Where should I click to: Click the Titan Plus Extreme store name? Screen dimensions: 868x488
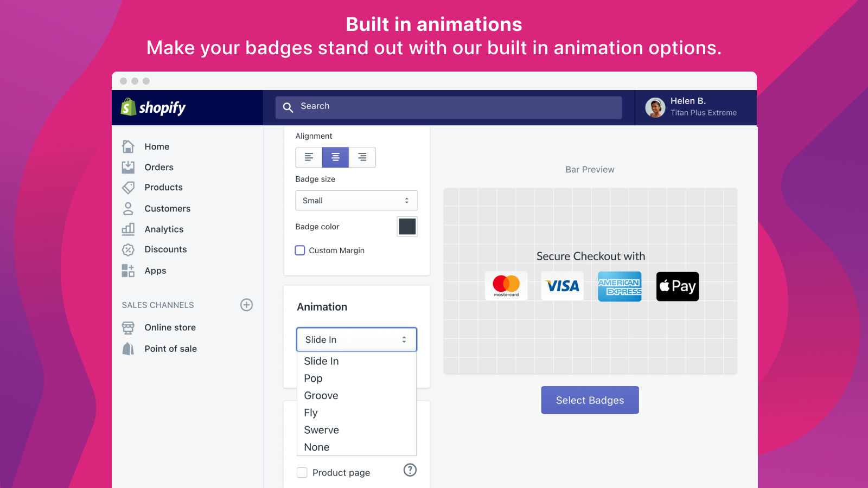pos(704,113)
